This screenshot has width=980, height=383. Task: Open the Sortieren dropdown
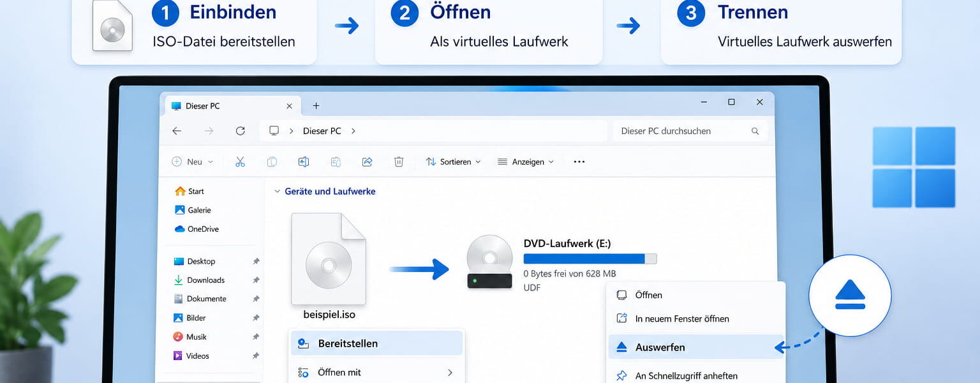coord(454,162)
